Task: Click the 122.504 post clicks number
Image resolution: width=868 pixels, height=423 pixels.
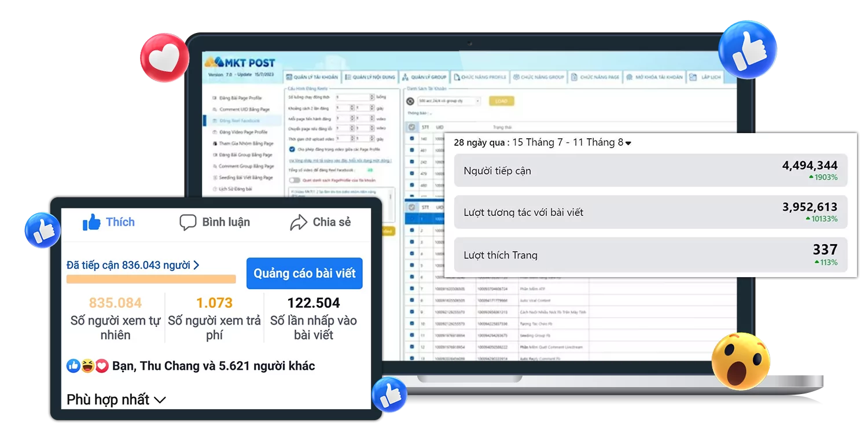Action: click(314, 303)
